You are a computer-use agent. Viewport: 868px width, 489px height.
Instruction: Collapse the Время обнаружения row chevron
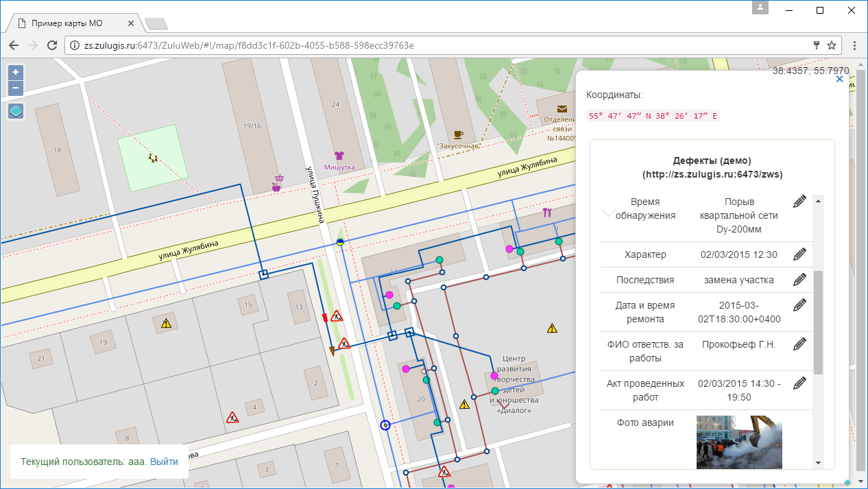point(608,213)
